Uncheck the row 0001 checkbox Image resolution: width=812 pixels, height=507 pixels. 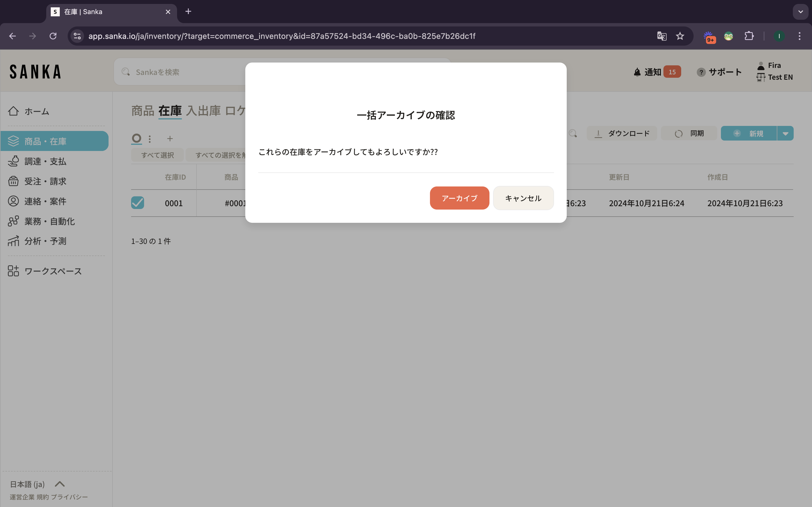point(138,203)
